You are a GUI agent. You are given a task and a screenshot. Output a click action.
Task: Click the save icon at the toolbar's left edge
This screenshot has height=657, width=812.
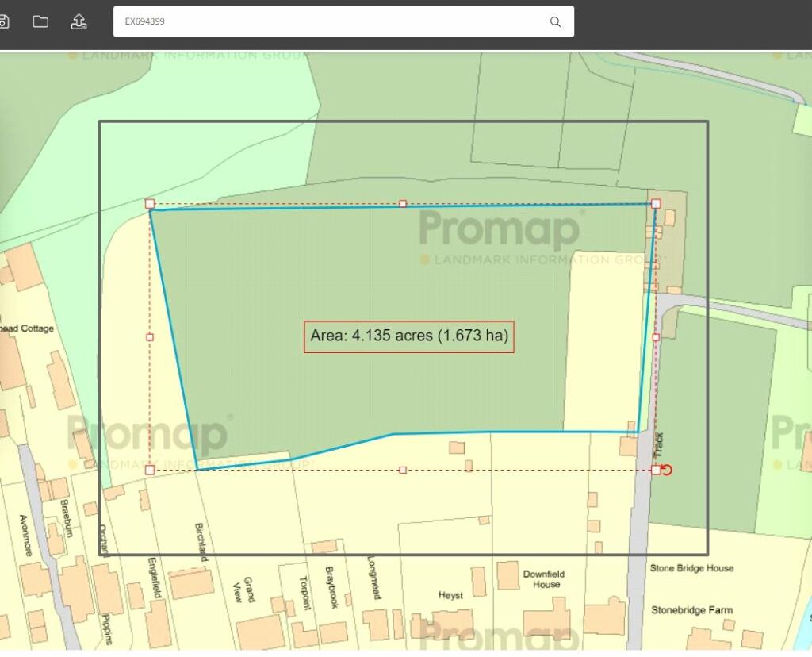tap(3, 21)
